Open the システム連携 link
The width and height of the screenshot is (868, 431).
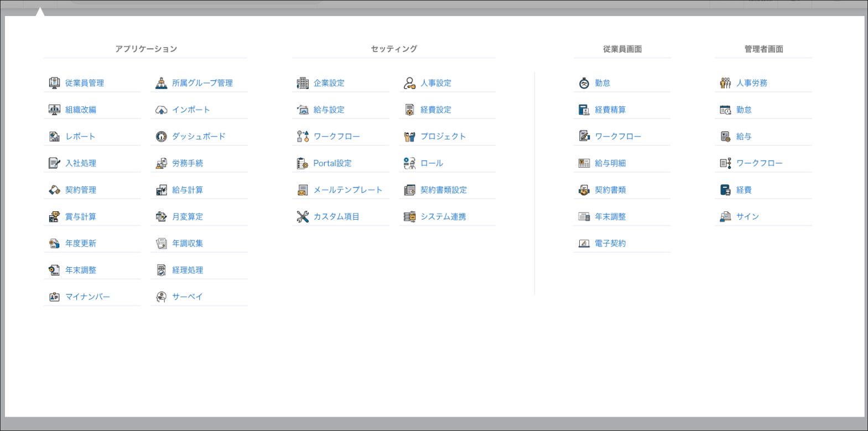(443, 217)
